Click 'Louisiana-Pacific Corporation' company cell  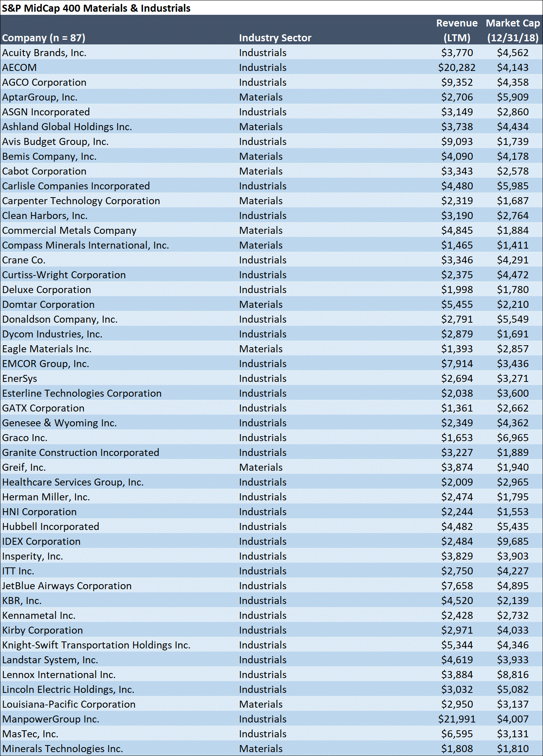[69, 704]
